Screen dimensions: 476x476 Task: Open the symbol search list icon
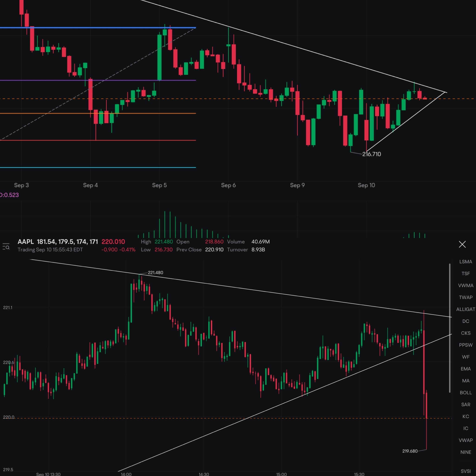coord(6,246)
